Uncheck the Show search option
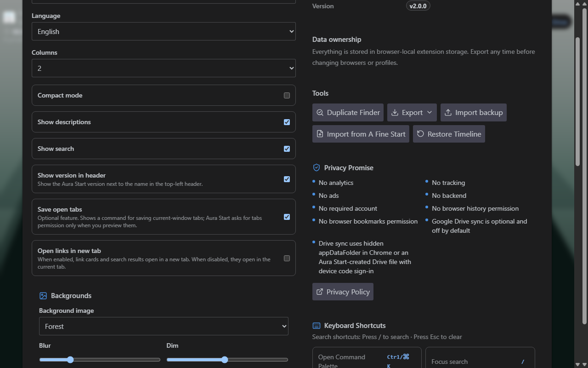 [287, 149]
